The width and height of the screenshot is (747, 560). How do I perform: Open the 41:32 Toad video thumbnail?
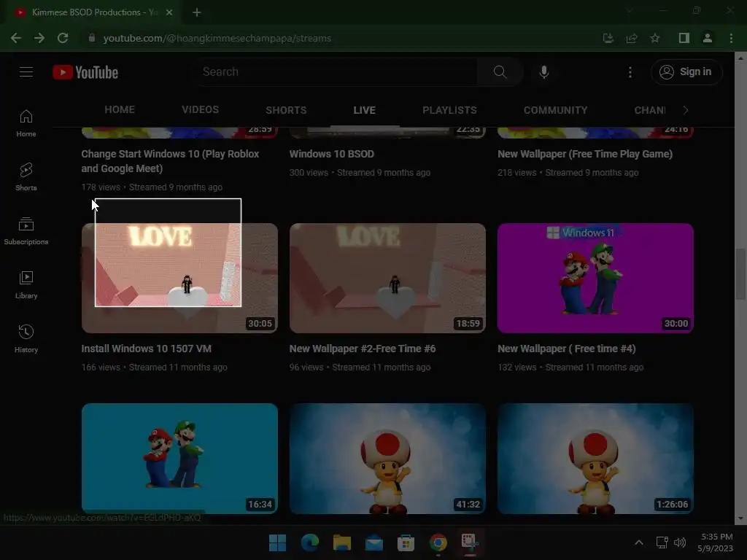[x=387, y=459]
